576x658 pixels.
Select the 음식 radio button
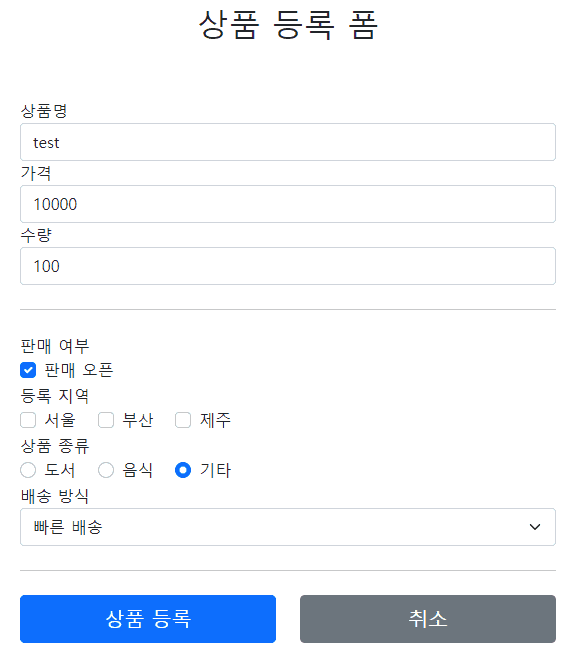106,470
